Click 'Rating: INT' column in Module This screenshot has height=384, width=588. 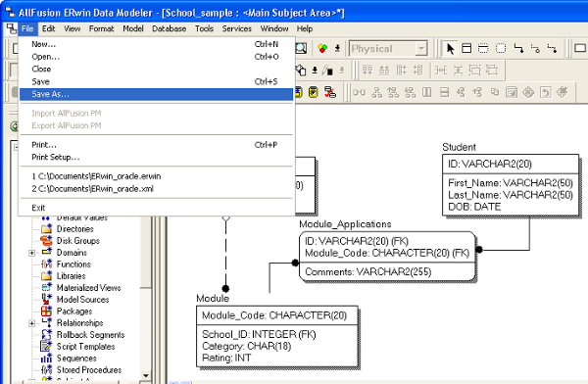pyautogui.click(x=226, y=358)
